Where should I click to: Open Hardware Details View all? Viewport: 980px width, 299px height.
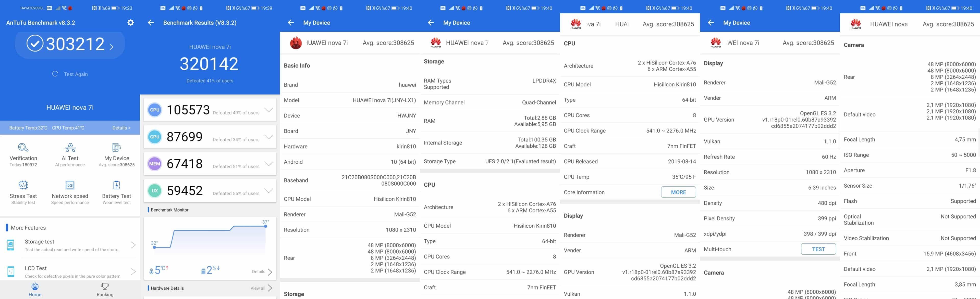tap(261, 288)
